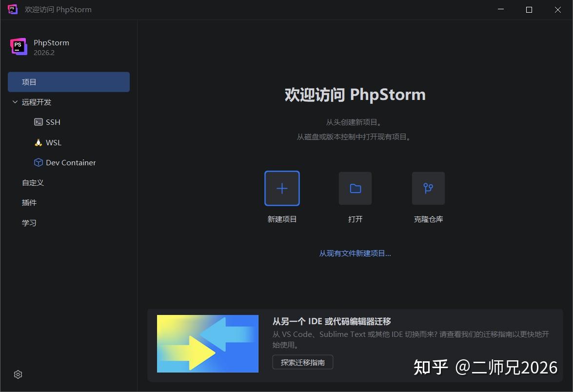Click the 探索迁移指南 button
The height and width of the screenshot is (392, 573).
(x=302, y=362)
